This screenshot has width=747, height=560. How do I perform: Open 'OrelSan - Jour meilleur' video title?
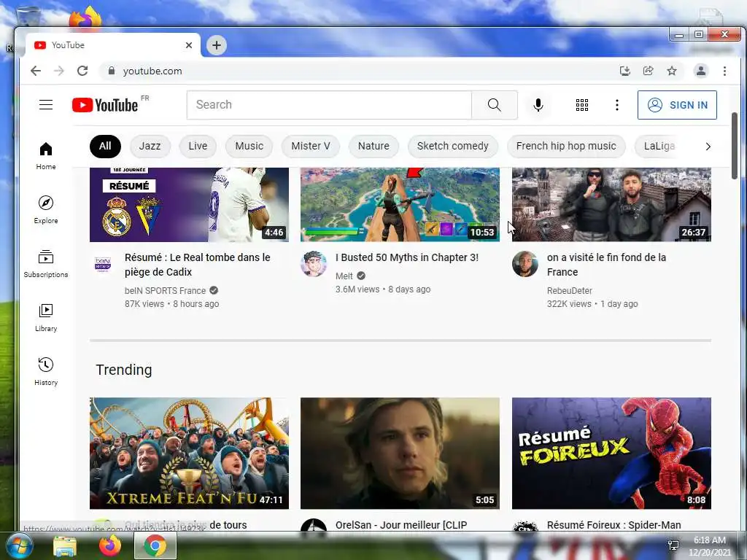pos(401,525)
